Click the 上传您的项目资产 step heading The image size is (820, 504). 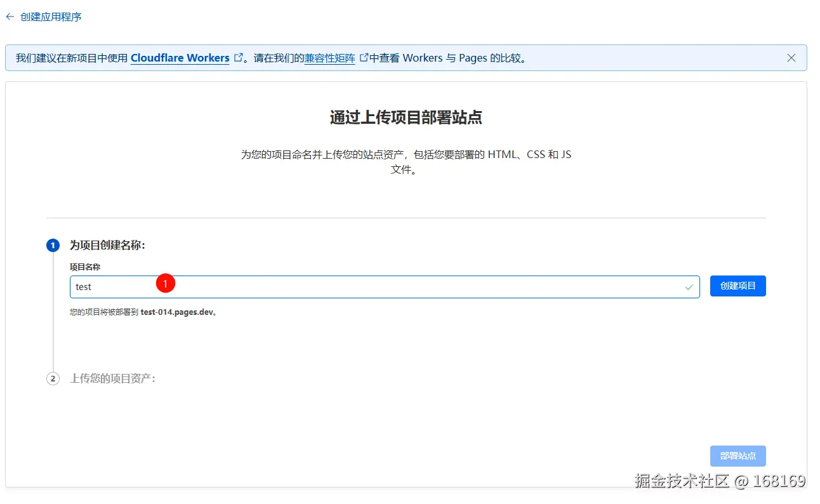tap(112, 379)
